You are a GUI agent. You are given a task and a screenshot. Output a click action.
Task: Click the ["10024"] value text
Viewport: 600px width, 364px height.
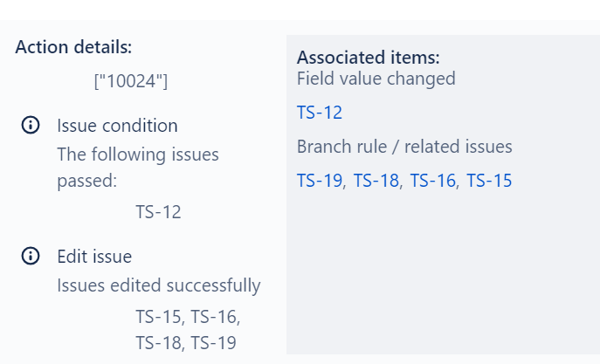(131, 81)
